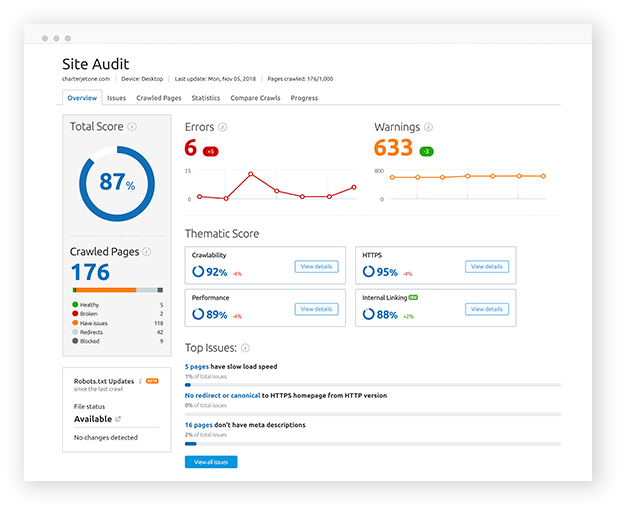The image size is (625, 512).
Task: Go to the Statistics tab
Action: [x=206, y=98]
